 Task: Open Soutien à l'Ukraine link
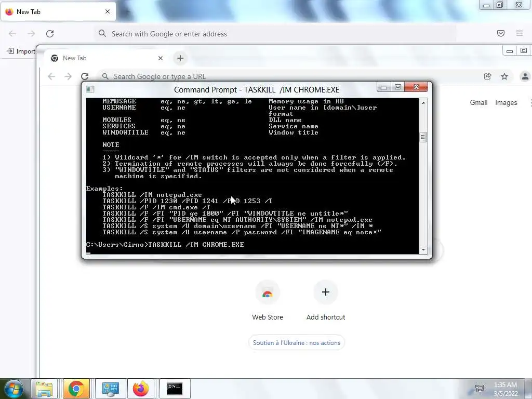pos(297,343)
